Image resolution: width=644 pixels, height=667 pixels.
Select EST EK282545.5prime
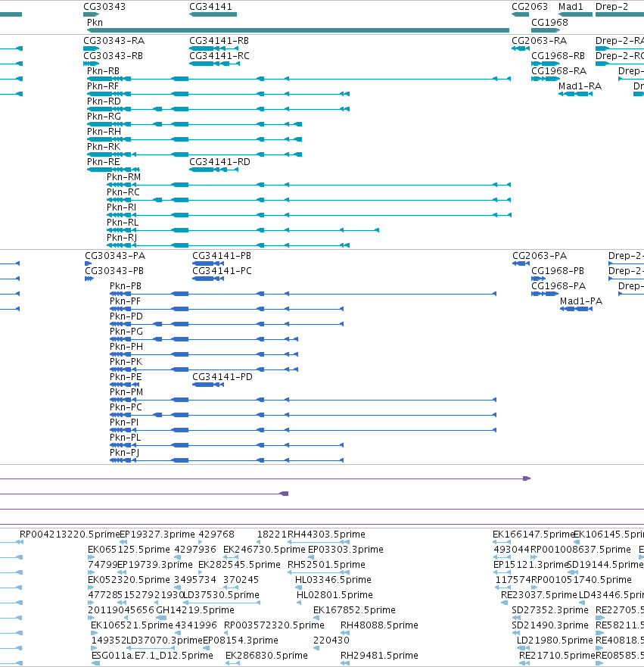239,565
